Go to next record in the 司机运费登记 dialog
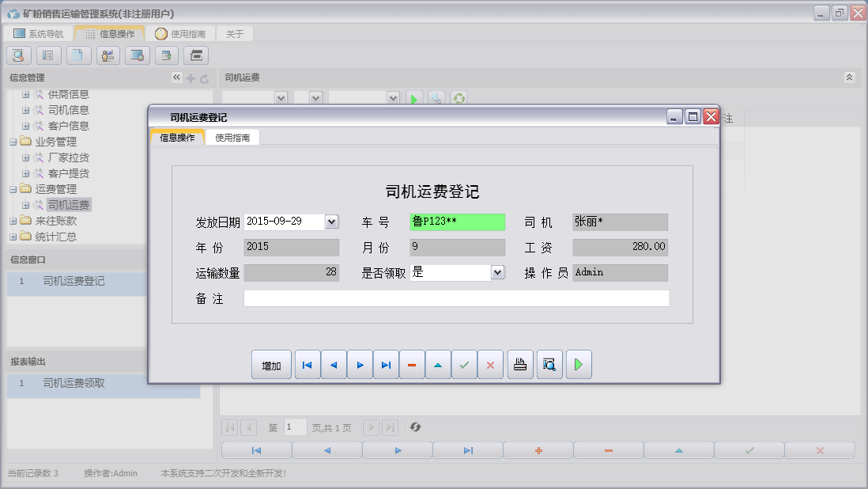Image resolution: width=868 pixels, height=489 pixels. tap(360, 365)
